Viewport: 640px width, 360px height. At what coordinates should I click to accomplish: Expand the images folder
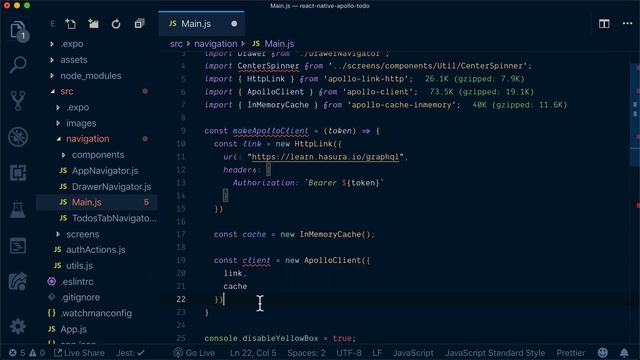point(81,123)
